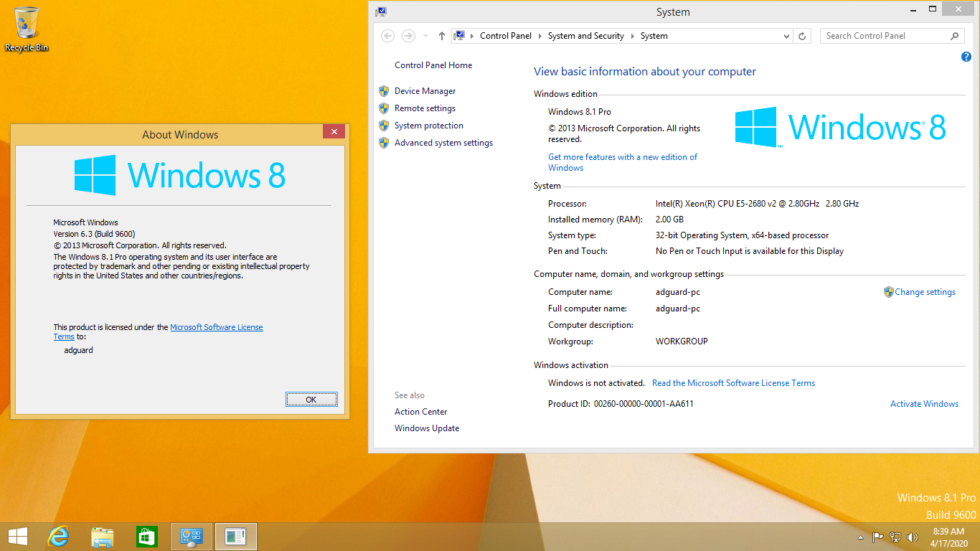Click the Forward arrow in System window
Image resolution: width=980 pixels, height=551 pixels.
[x=408, y=36]
